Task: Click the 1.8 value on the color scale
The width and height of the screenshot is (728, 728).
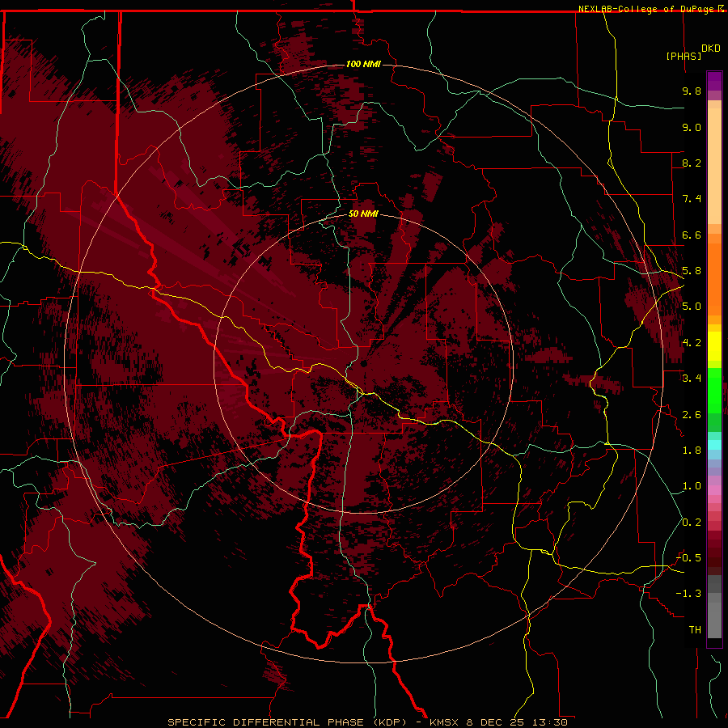Action: click(692, 451)
